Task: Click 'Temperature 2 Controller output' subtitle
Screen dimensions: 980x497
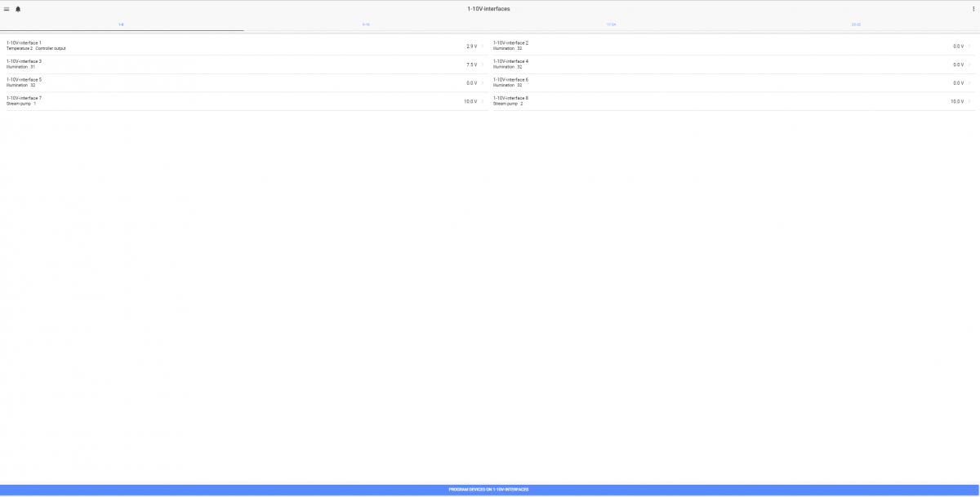Action: tap(36, 48)
